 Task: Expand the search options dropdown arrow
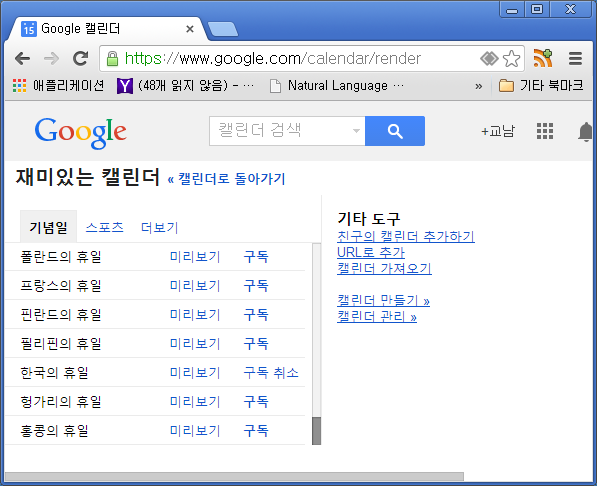(356, 131)
